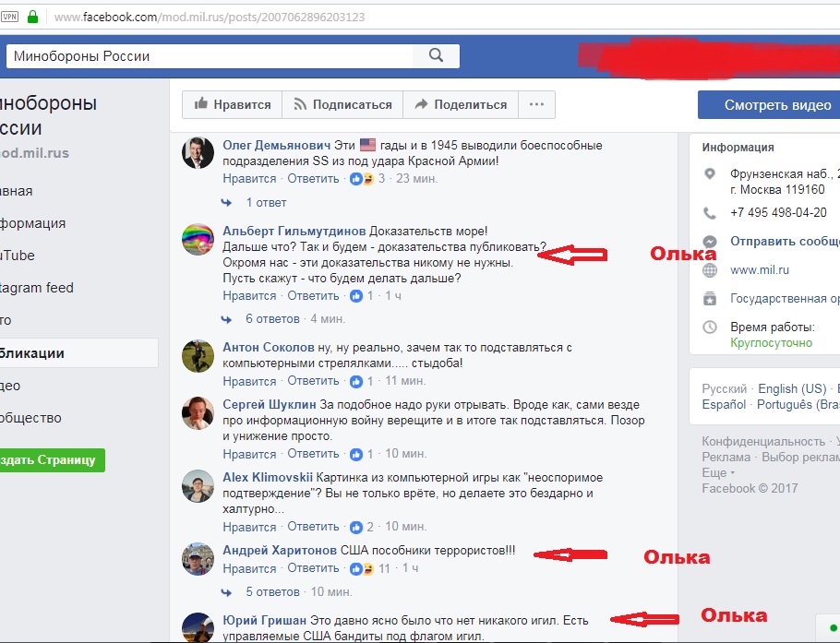
Task: Click reply arrow icon beside '6 ответов'
Action: click(x=226, y=319)
